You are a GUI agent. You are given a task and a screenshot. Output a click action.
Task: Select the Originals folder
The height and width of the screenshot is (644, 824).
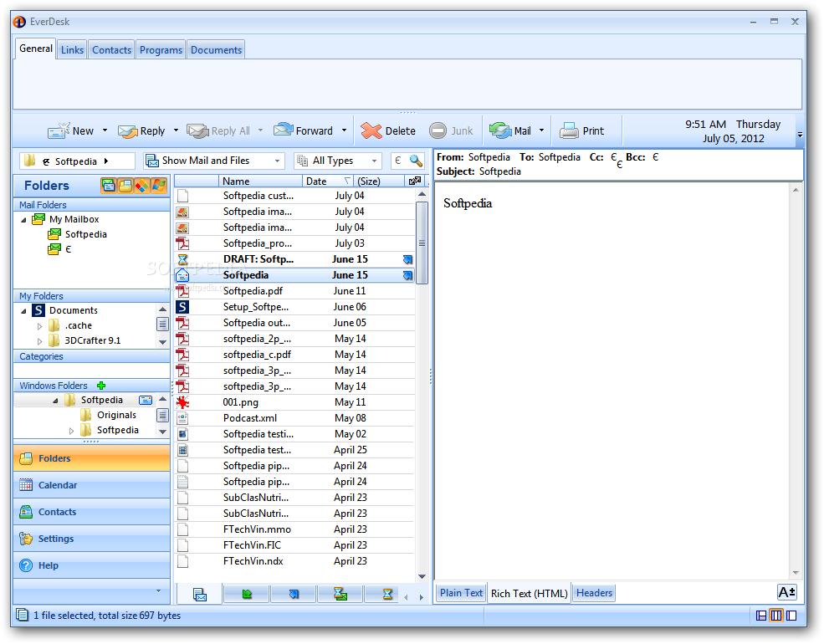coord(116,415)
